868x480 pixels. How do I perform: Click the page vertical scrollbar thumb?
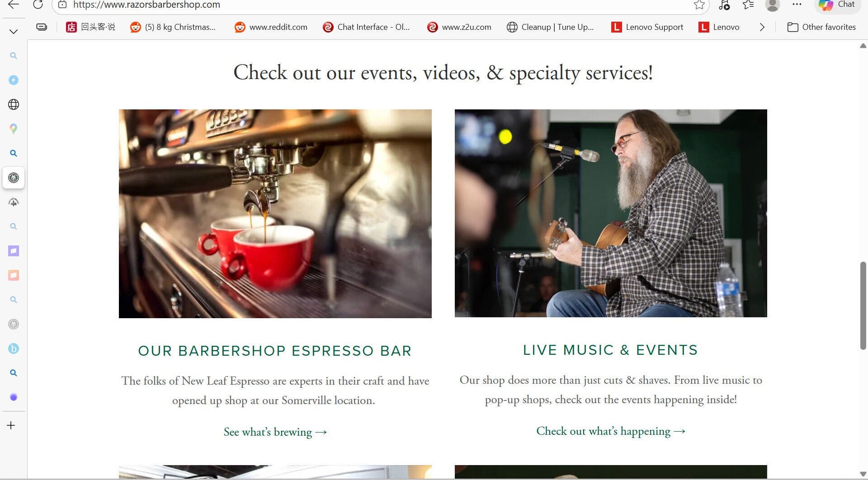point(863,306)
